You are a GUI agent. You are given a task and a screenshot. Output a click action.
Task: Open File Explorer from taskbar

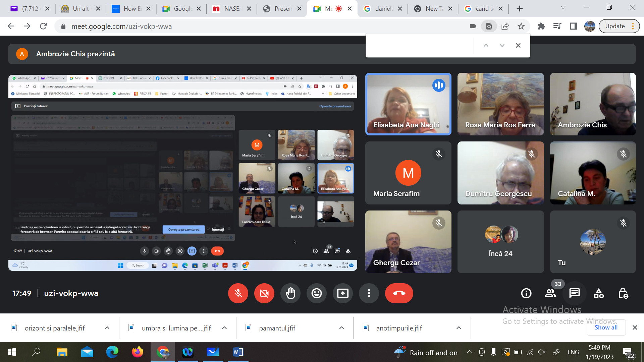[62, 352]
